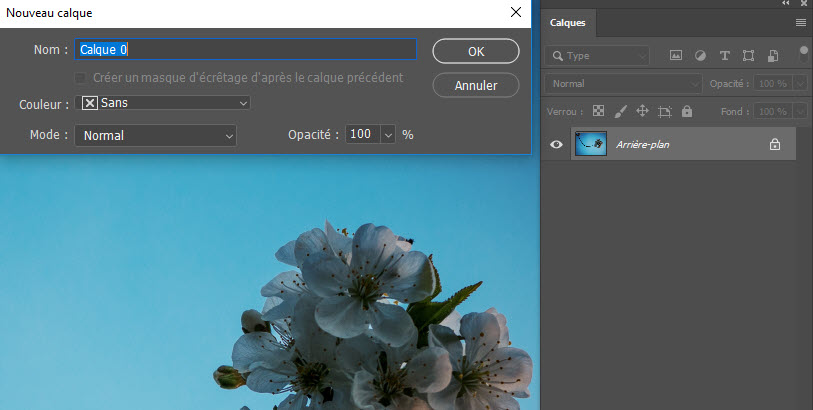Open the Calques panel menu
The image size is (813, 410).
(801, 23)
